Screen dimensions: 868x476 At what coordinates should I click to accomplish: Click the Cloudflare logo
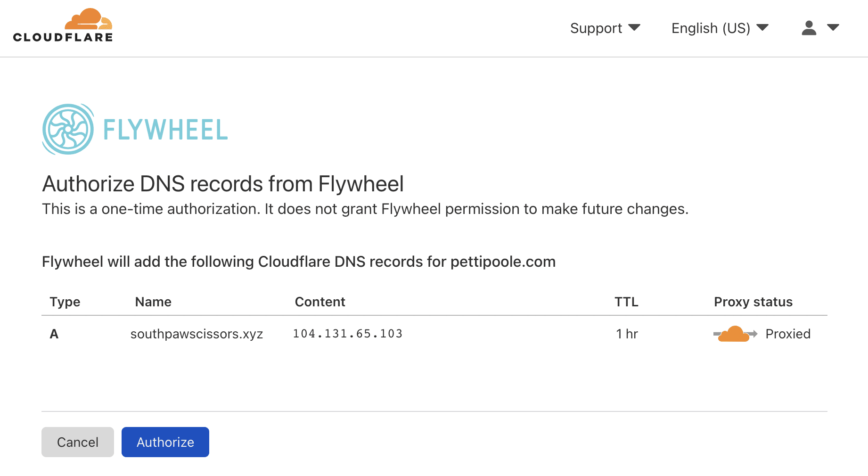point(63,26)
